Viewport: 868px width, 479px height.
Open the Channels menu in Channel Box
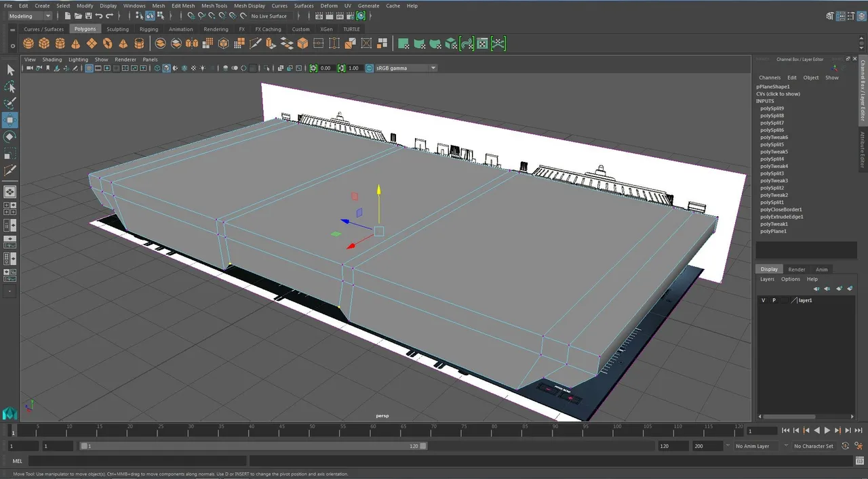[770, 77]
